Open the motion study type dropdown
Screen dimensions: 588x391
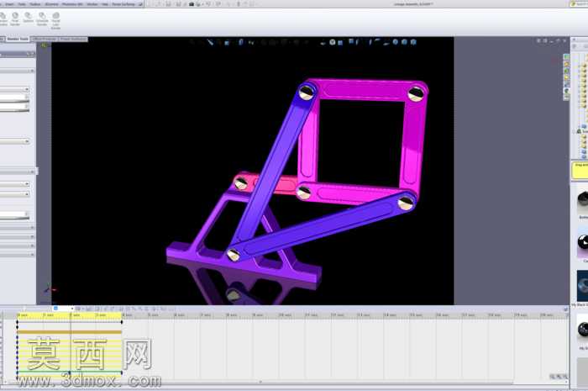coord(63,309)
